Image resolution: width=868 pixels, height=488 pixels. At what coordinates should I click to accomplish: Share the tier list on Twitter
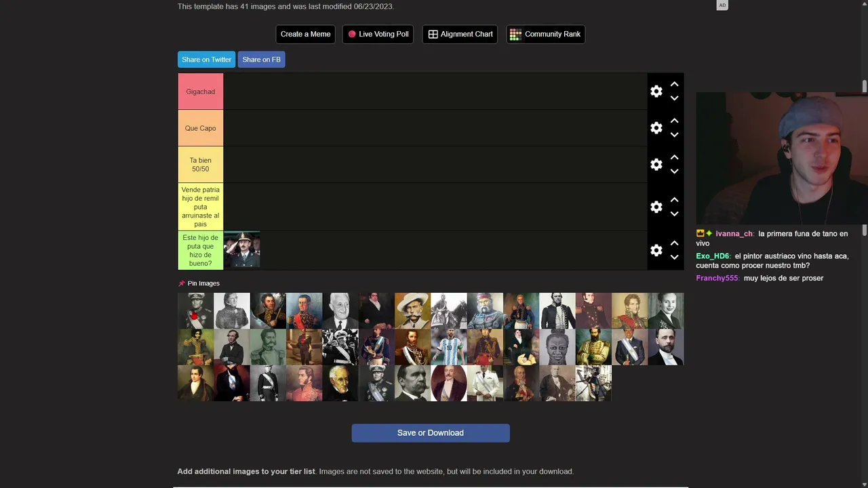coord(206,60)
